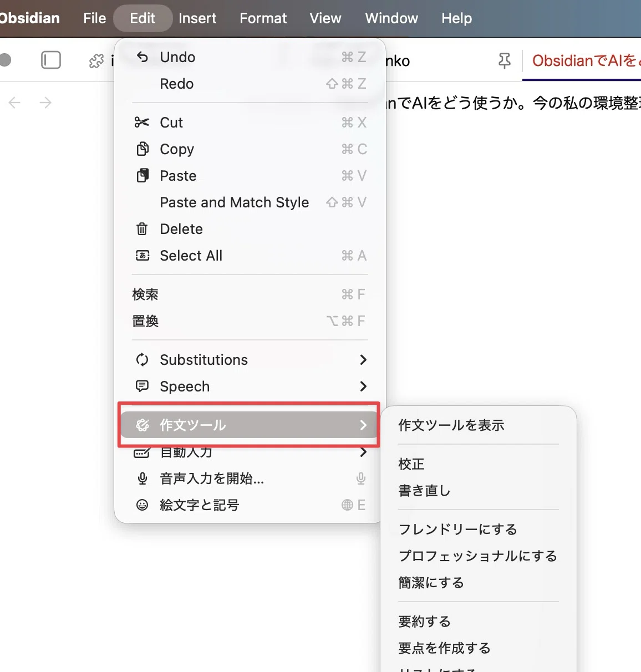Click the microphone icon beside 音声入力を開始
Viewport: 641px width, 672px height.
click(x=143, y=478)
